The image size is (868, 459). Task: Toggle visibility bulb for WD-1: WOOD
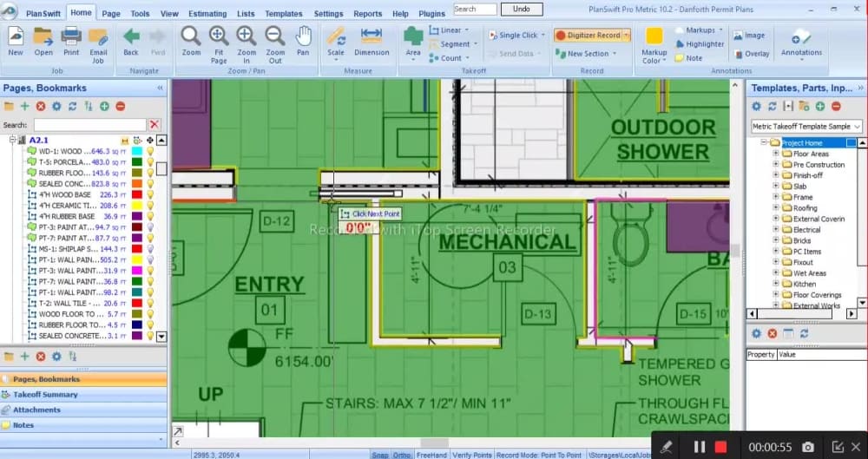[149, 151]
